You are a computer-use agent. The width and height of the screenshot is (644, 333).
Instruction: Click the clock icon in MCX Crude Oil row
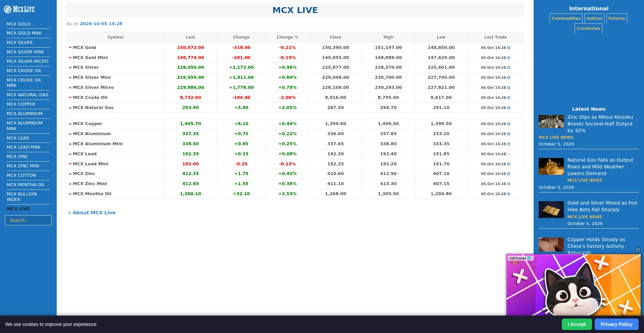(x=509, y=98)
